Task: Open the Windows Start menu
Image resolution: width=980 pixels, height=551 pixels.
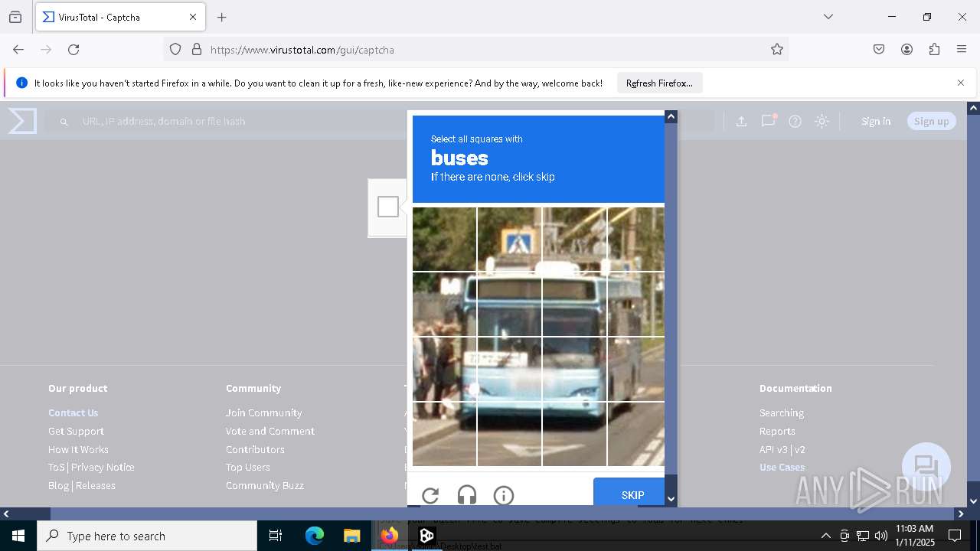Action: (x=18, y=536)
